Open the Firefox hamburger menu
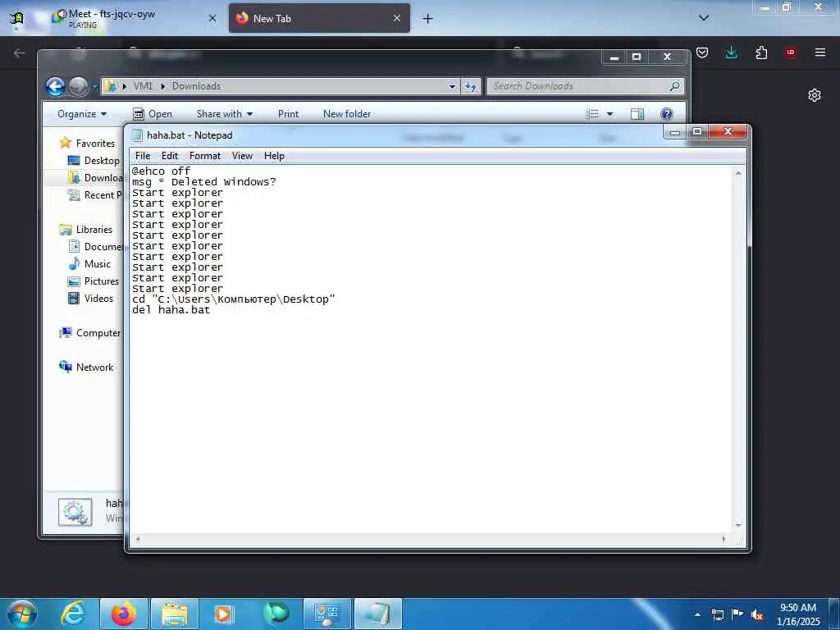 click(820, 52)
